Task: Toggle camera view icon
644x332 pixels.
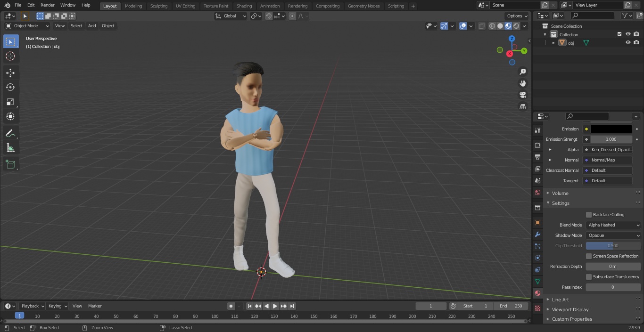Action: (522, 95)
